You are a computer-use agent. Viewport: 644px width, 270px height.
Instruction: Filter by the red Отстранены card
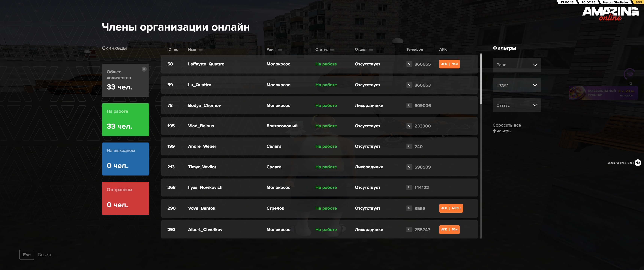pyautogui.click(x=125, y=198)
